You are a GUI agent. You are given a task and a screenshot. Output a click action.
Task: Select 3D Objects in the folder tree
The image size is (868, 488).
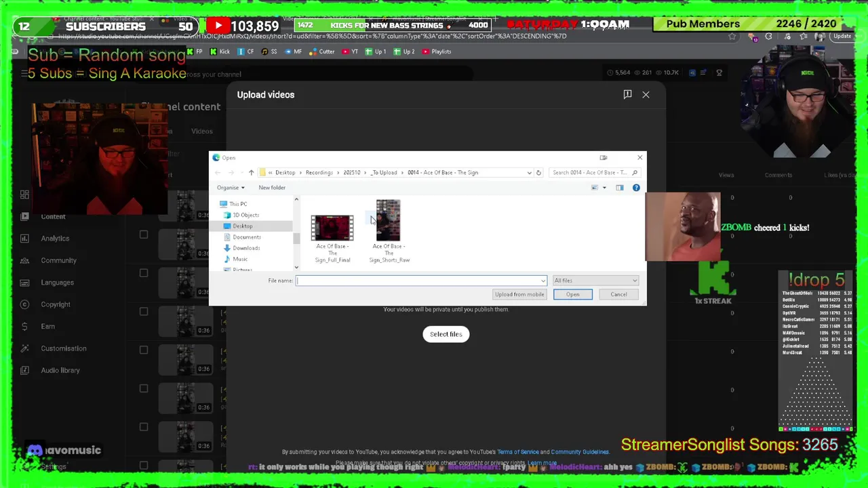point(241,215)
